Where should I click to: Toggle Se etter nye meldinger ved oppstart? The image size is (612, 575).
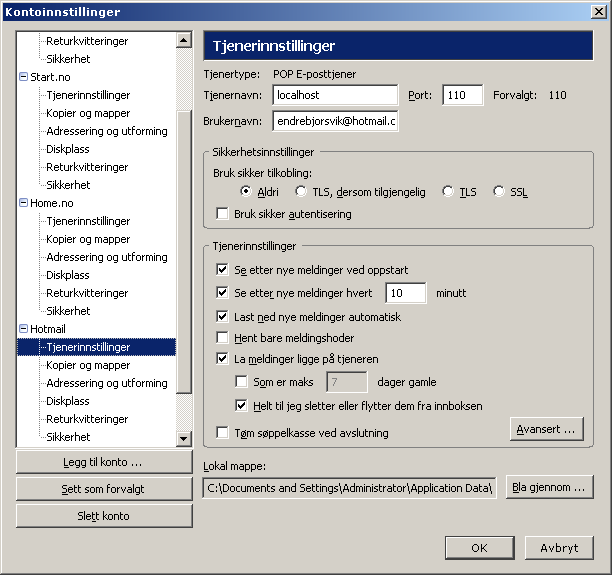[x=222, y=270]
